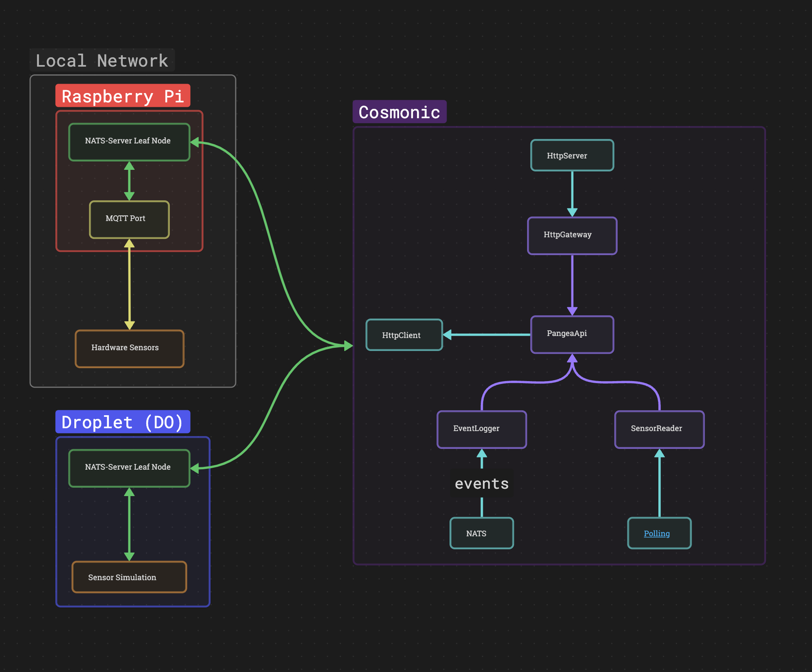Viewport: 812px width, 672px height.
Task: Click the Sensor Simulation node
Action: coord(129,577)
